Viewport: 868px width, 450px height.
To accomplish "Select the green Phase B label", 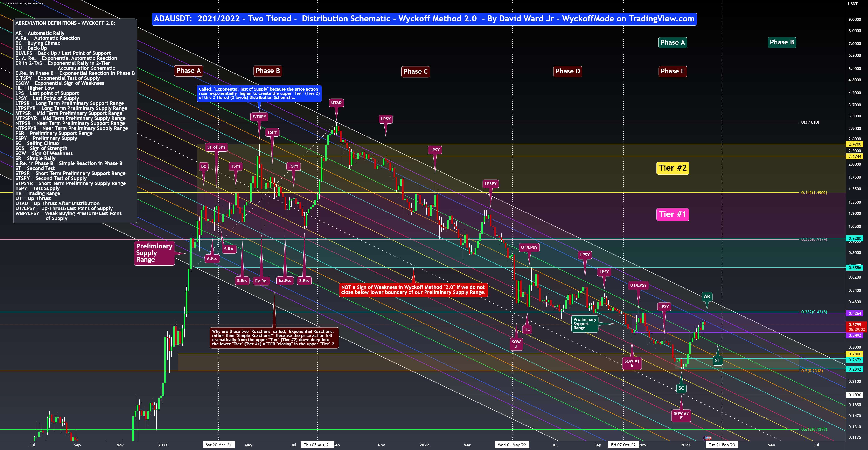I will point(782,43).
